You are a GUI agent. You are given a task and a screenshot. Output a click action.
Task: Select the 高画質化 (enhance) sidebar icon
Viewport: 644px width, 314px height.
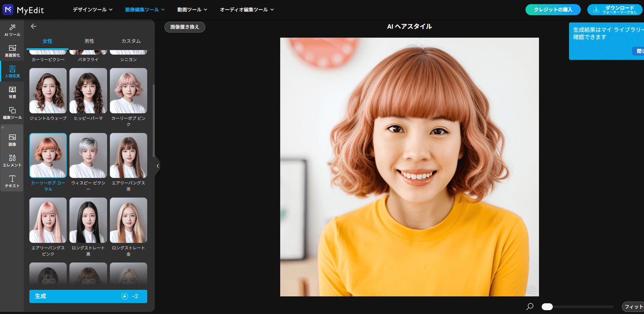(12, 50)
